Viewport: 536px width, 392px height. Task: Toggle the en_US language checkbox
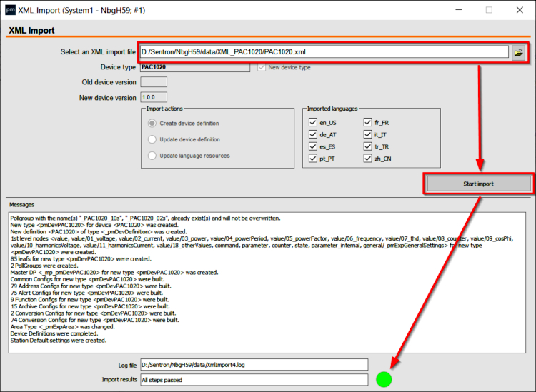point(313,122)
